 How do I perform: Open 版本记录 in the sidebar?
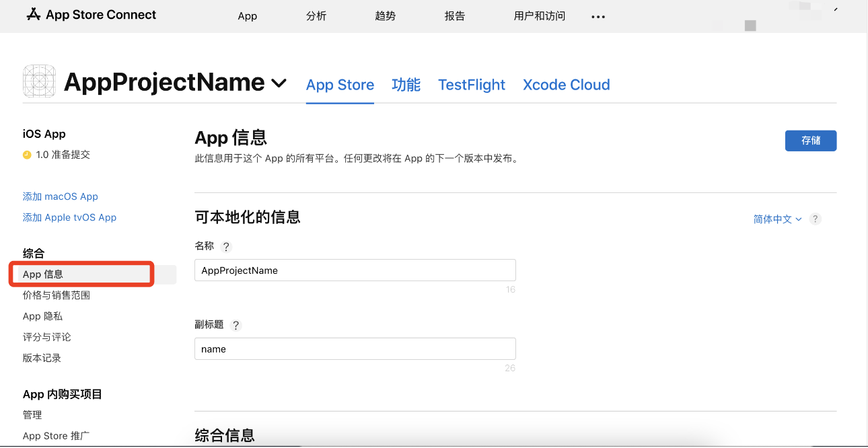coord(42,358)
